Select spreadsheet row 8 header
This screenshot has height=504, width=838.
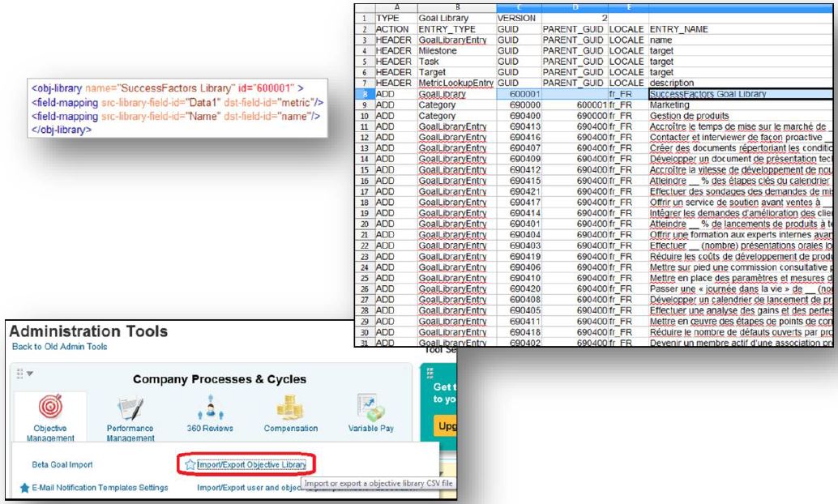[x=365, y=94]
